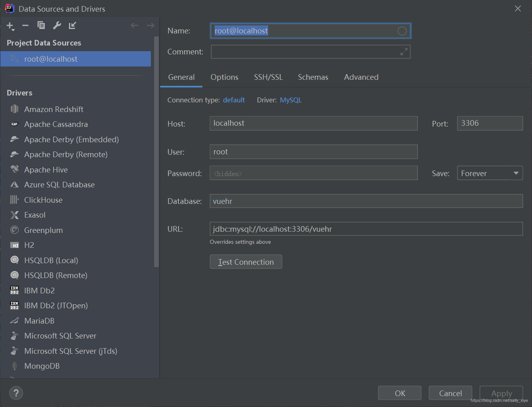Image resolution: width=532 pixels, height=407 pixels.
Task: Duplicate the root@localhost data source
Action: [x=41, y=25]
